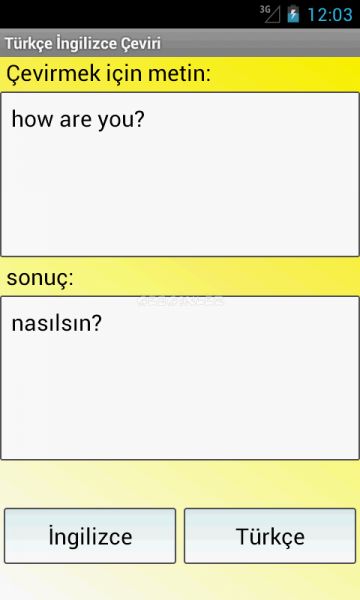Tap the 3G signal strength icon
Viewport: 360px width, 600px height.
(x=270, y=14)
